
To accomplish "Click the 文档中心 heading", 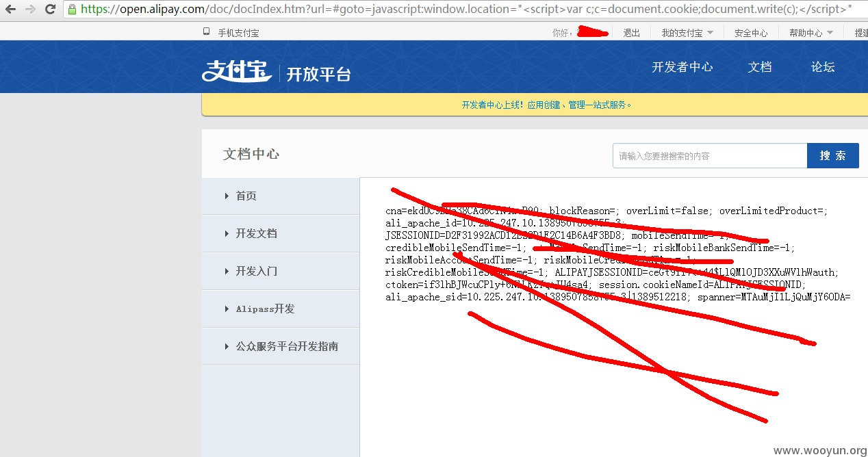I will click(x=251, y=154).
